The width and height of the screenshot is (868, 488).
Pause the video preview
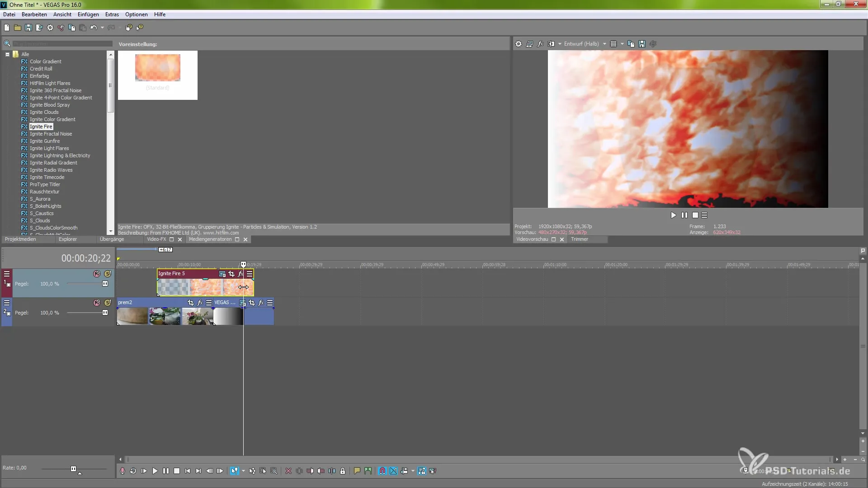coord(684,216)
